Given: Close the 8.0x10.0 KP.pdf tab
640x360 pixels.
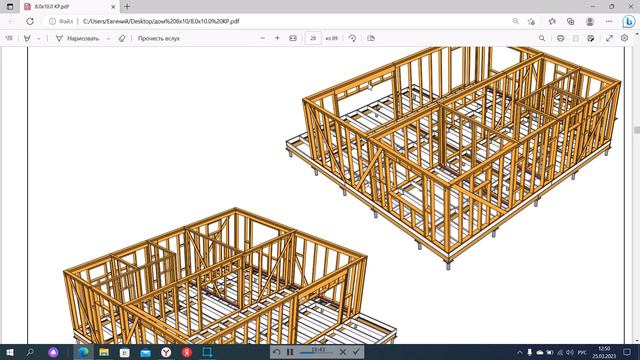Looking at the screenshot, I should click(x=113, y=7).
